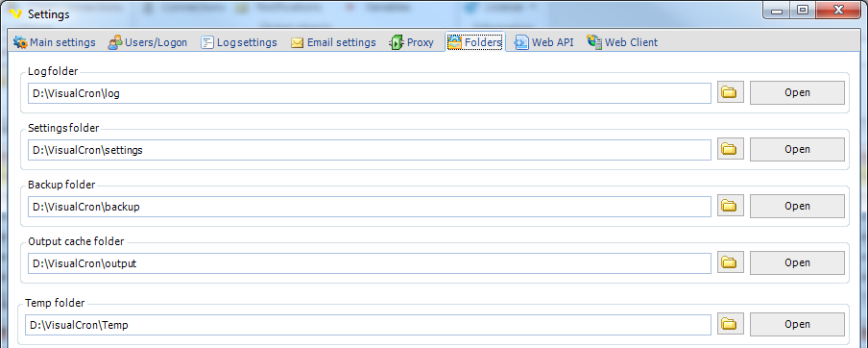Click the Backup folder path field
868x348 pixels.
pyautogui.click(x=370, y=207)
